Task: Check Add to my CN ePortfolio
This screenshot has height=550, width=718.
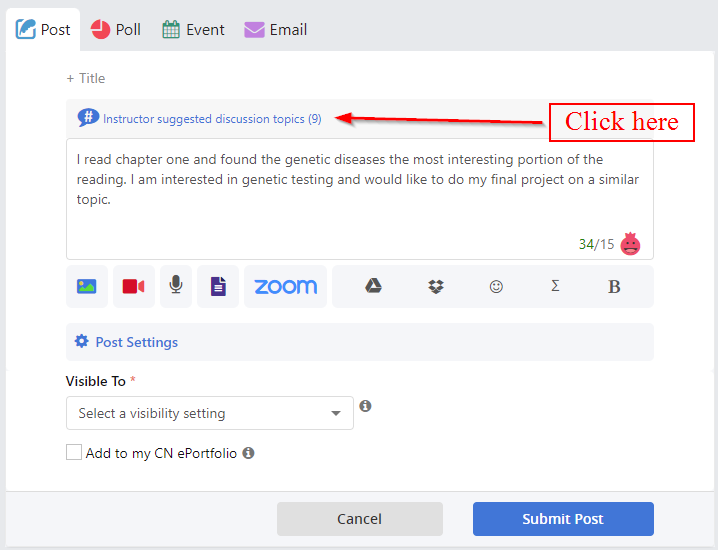Action: coord(74,452)
